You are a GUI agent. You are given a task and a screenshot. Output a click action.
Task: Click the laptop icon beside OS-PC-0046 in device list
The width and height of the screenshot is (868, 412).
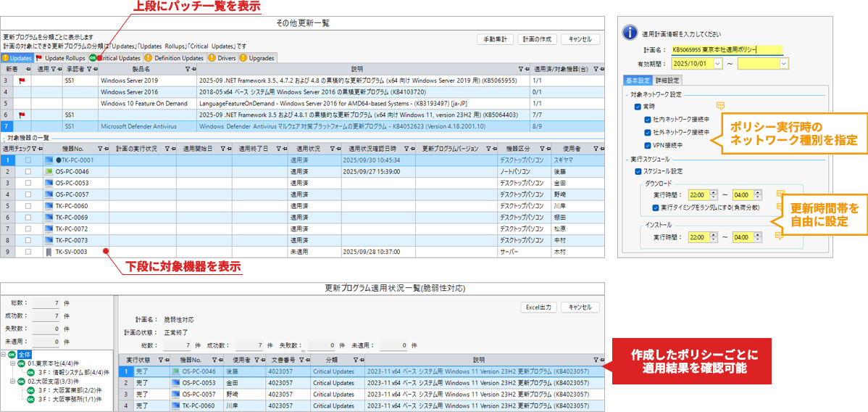pos(49,171)
